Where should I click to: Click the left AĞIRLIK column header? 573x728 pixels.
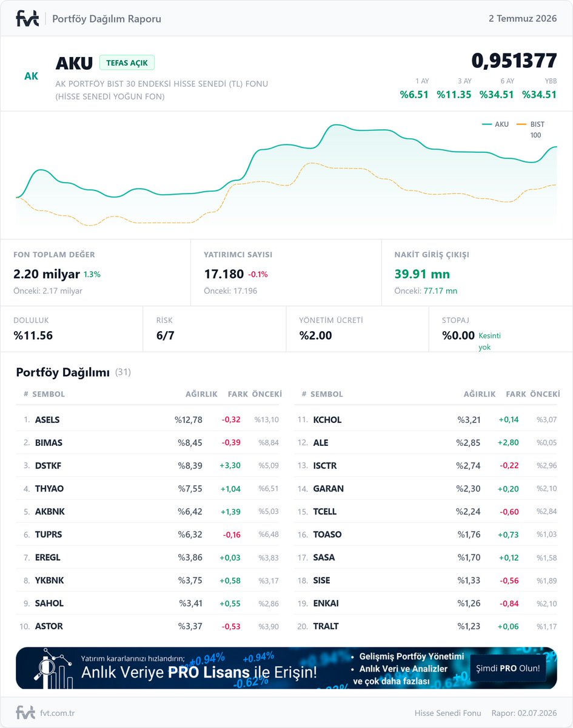pyautogui.click(x=201, y=394)
